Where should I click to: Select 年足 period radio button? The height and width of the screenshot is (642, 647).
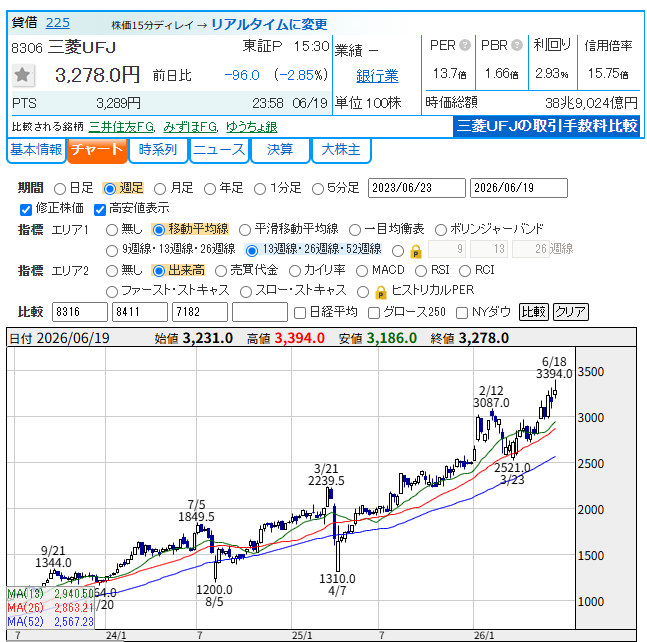210,189
